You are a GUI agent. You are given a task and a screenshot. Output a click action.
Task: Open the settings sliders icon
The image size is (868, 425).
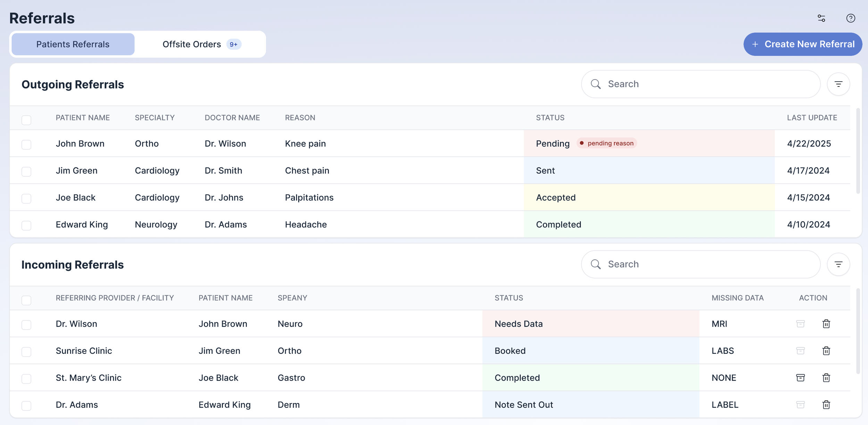pyautogui.click(x=821, y=18)
